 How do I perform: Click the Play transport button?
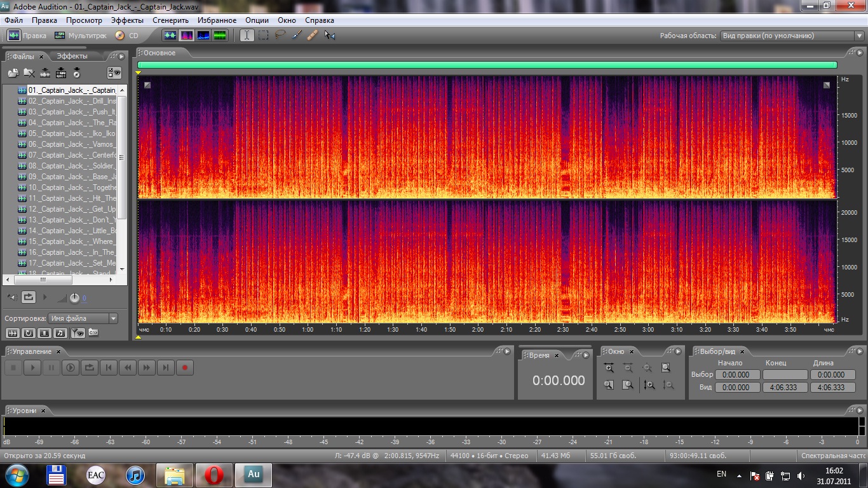point(32,367)
